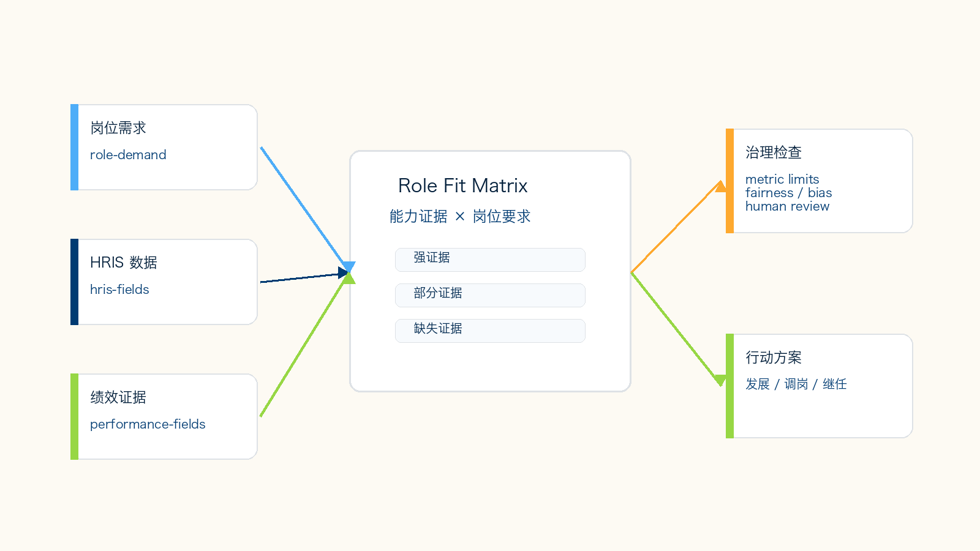Select the 强证据 row

tap(490, 260)
